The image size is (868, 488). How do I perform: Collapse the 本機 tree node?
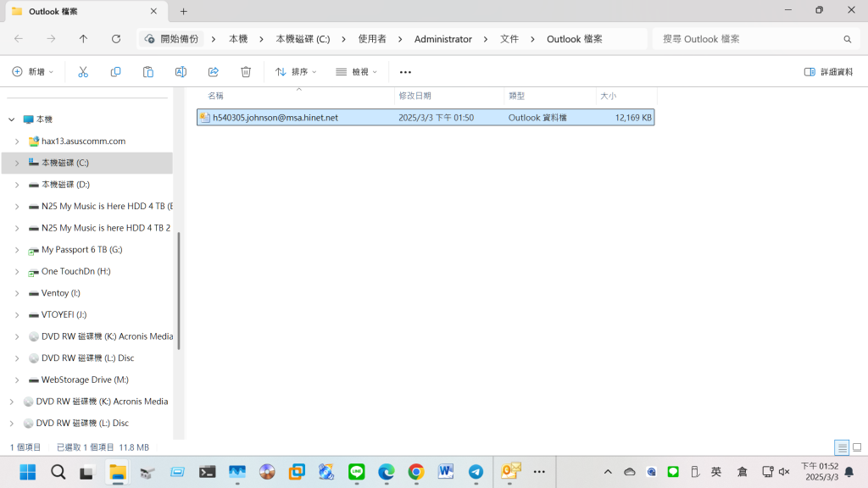pos(11,119)
